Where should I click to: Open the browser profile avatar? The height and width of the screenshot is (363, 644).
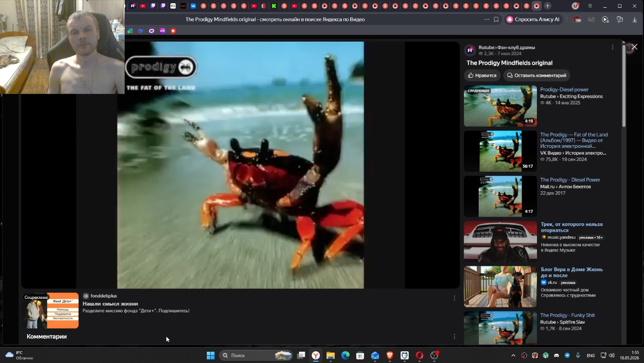[x=575, y=6]
